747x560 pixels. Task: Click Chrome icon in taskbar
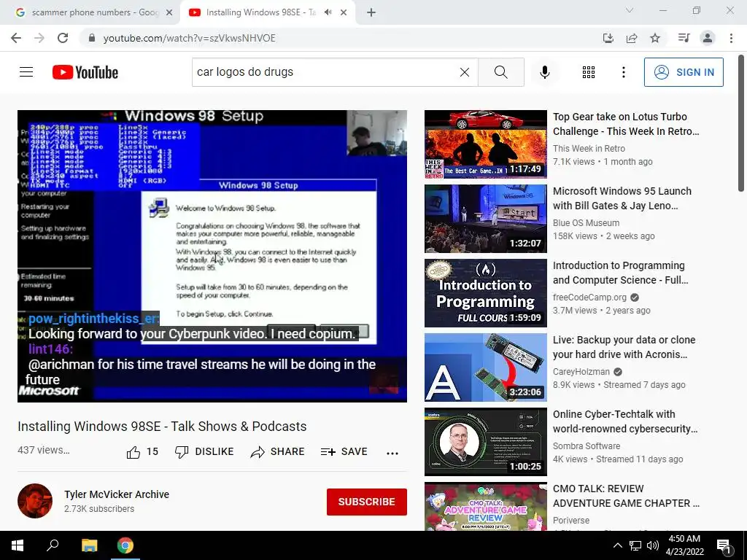click(x=125, y=545)
